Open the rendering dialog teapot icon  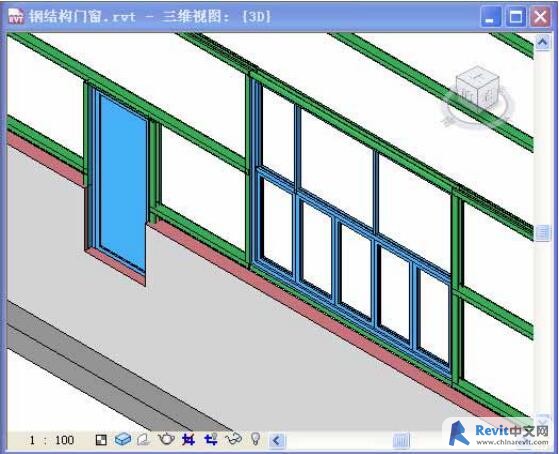pos(166,439)
